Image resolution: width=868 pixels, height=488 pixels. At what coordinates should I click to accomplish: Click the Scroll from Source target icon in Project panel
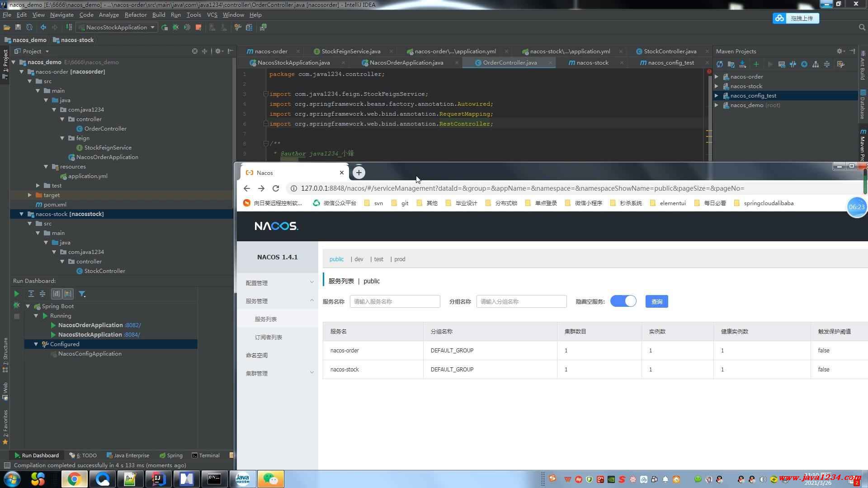[x=195, y=51]
